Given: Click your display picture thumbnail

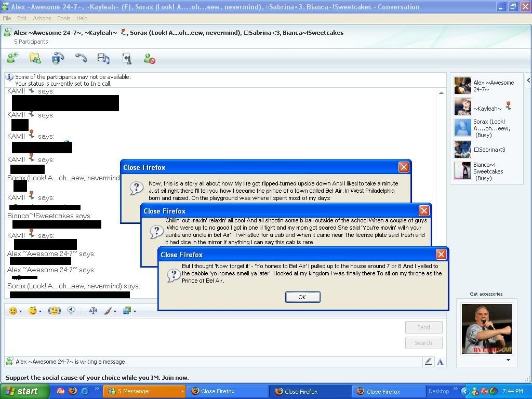Looking at the screenshot, I should 486,328.
